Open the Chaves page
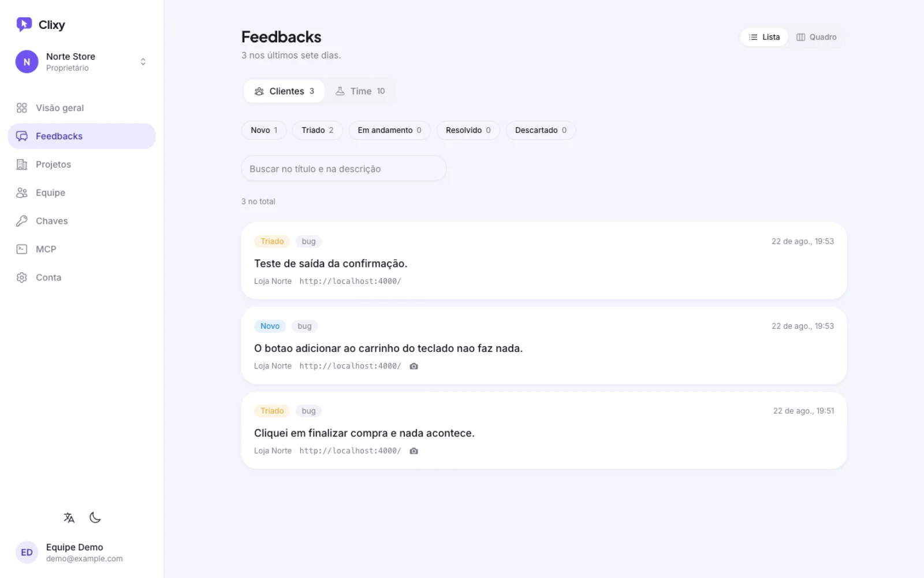Image resolution: width=924 pixels, height=578 pixels. (x=81, y=221)
